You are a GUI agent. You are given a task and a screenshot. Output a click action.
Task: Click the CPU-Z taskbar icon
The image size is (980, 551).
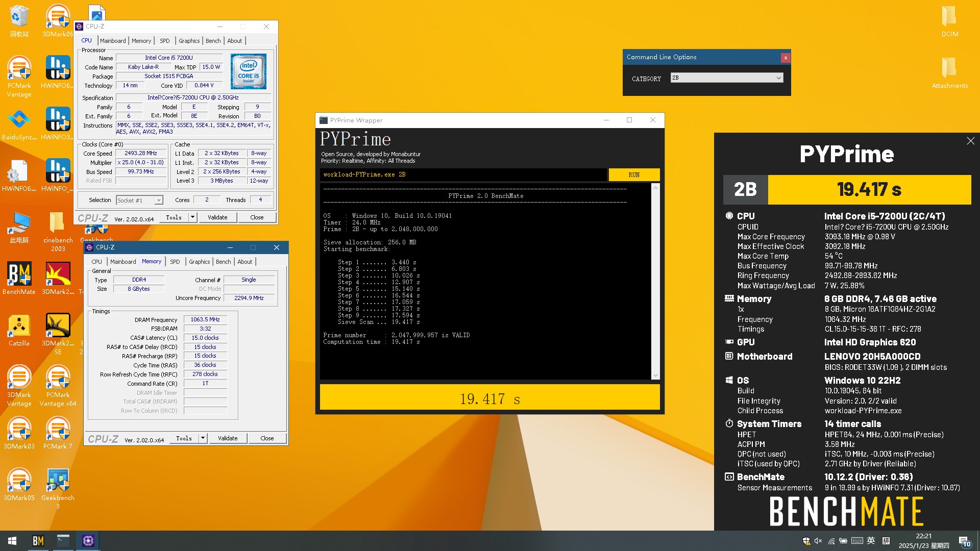pos(88,541)
